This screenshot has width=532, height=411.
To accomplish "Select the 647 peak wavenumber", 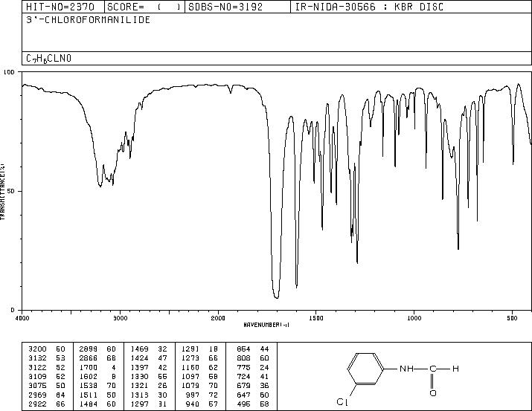I will pyautogui.click(x=243, y=395).
